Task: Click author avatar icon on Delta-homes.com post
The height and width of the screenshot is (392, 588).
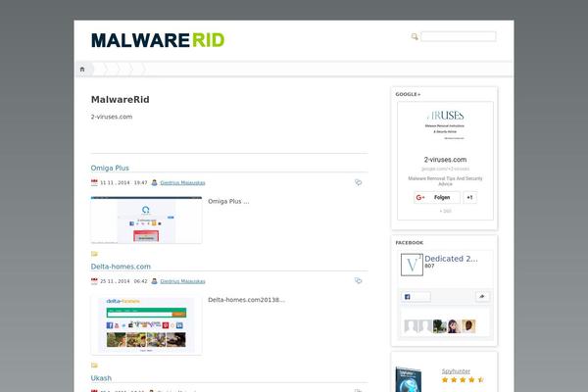Action: click(x=154, y=281)
